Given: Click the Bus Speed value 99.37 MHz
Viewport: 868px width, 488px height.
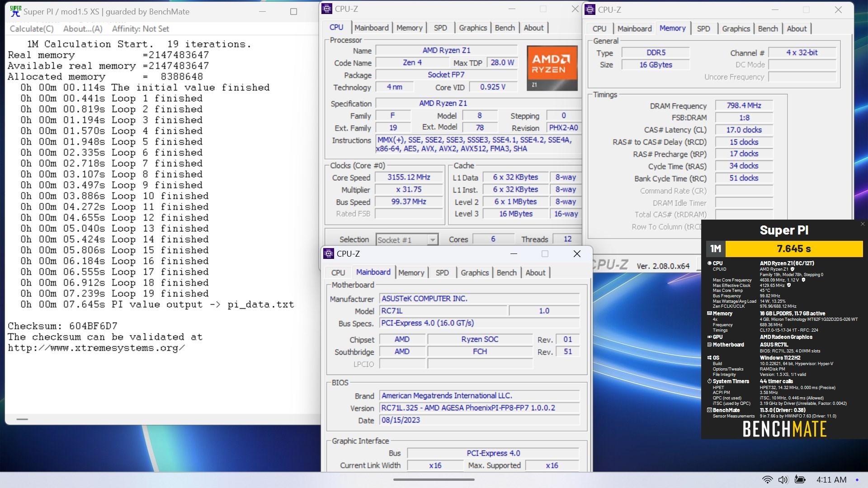Looking at the screenshot, I should (409, 202).
